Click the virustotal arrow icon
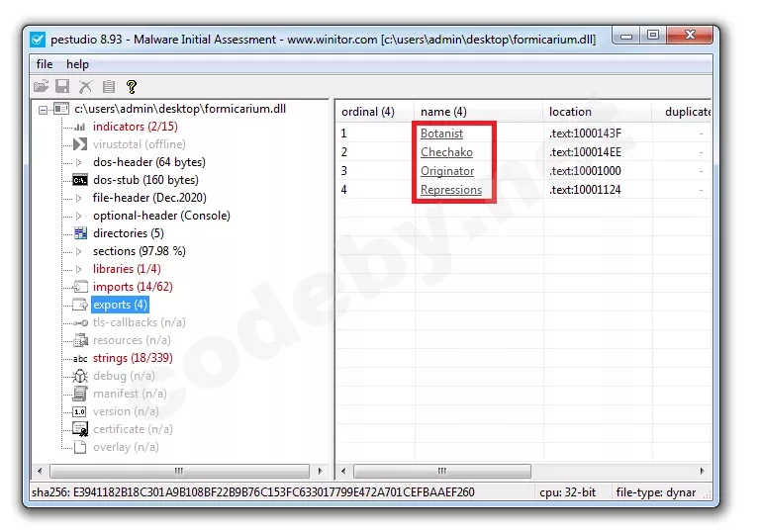This screenshot has width=759, height=532. (80, 144)
